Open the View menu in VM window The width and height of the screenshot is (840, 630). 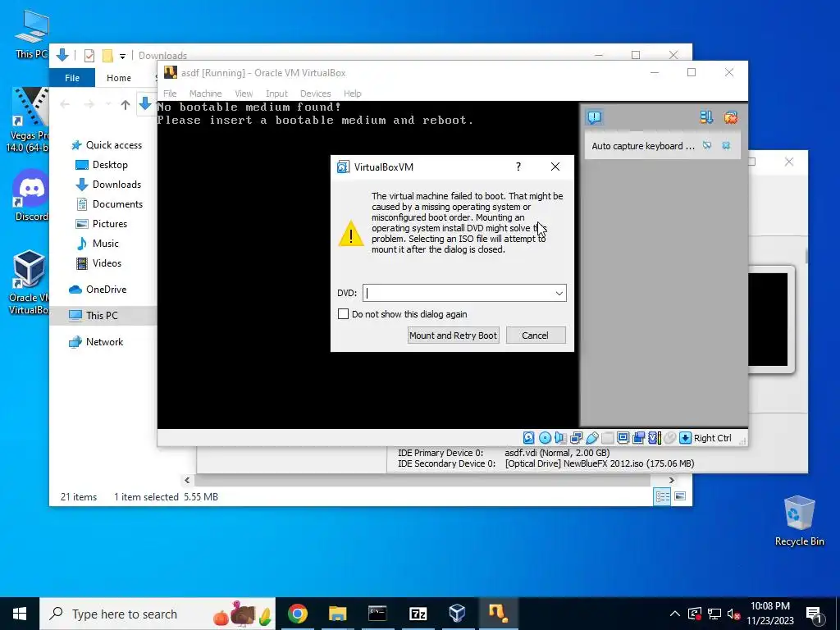[244, 94]
